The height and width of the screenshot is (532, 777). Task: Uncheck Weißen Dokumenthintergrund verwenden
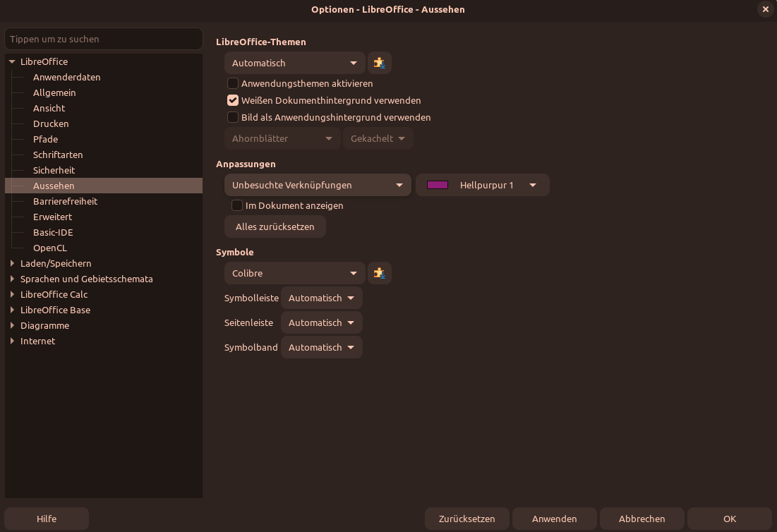(233, 100)
